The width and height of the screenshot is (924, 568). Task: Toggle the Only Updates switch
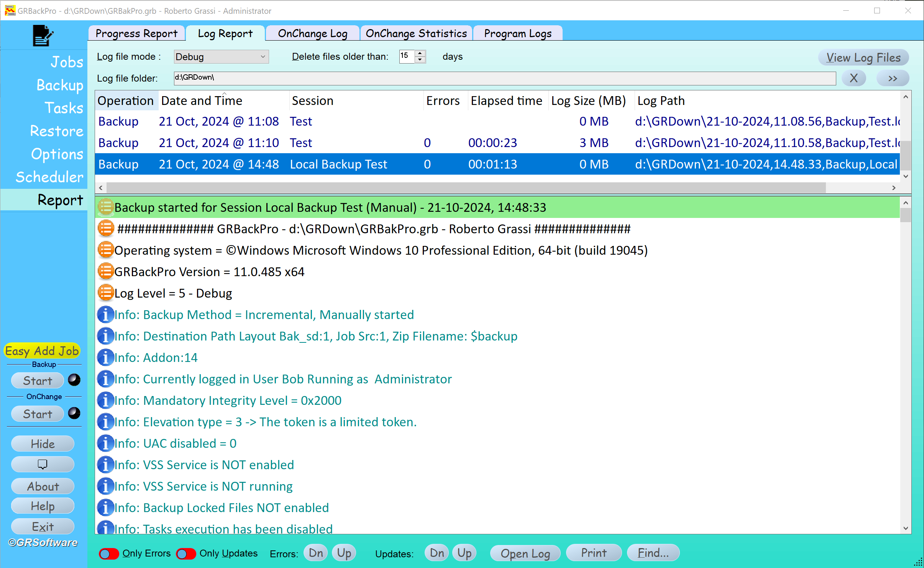pos(186,553)
